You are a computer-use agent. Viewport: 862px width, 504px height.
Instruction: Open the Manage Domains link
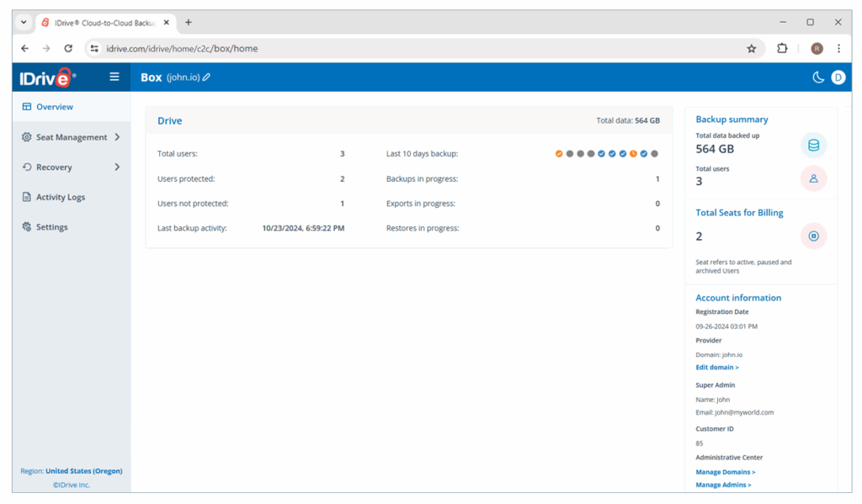pos(725,471)
